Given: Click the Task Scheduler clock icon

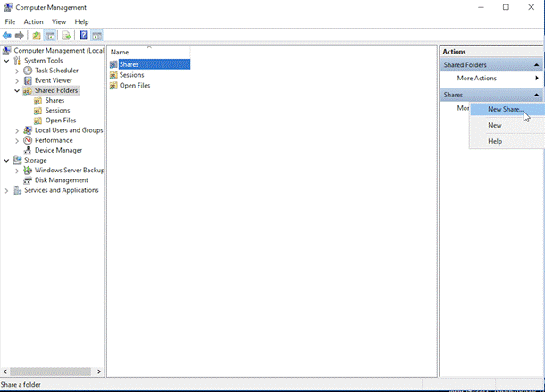Looking at the screenshot, I should 28,71.
